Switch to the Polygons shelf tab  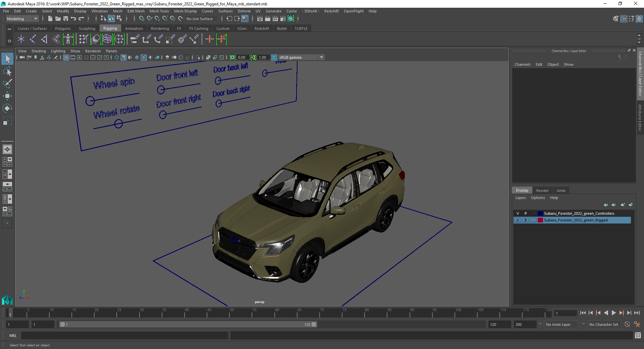63,29
